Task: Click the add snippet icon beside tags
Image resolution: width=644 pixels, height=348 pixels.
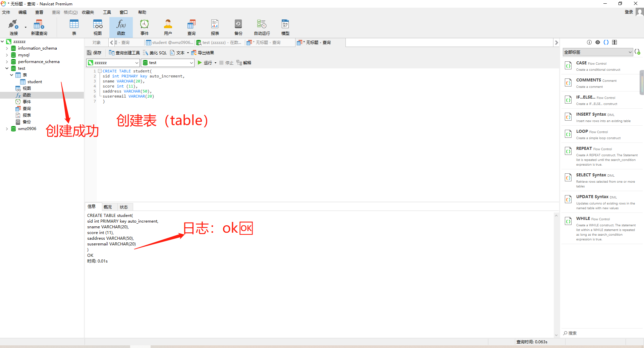Action: [638, 52]
